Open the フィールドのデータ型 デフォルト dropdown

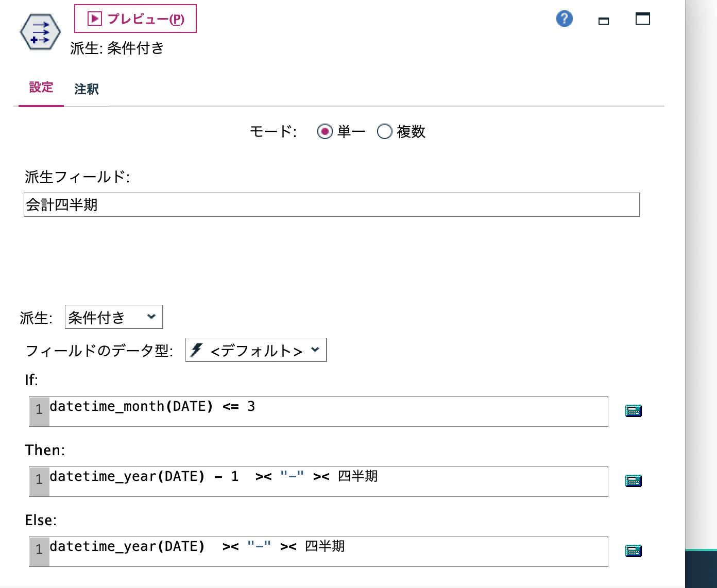tap(255, 350)
